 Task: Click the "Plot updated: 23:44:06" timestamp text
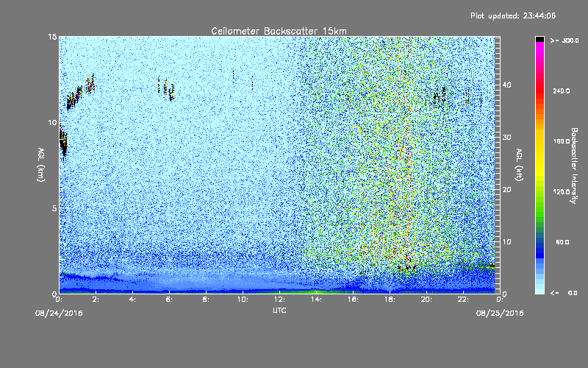coord(513,15)
